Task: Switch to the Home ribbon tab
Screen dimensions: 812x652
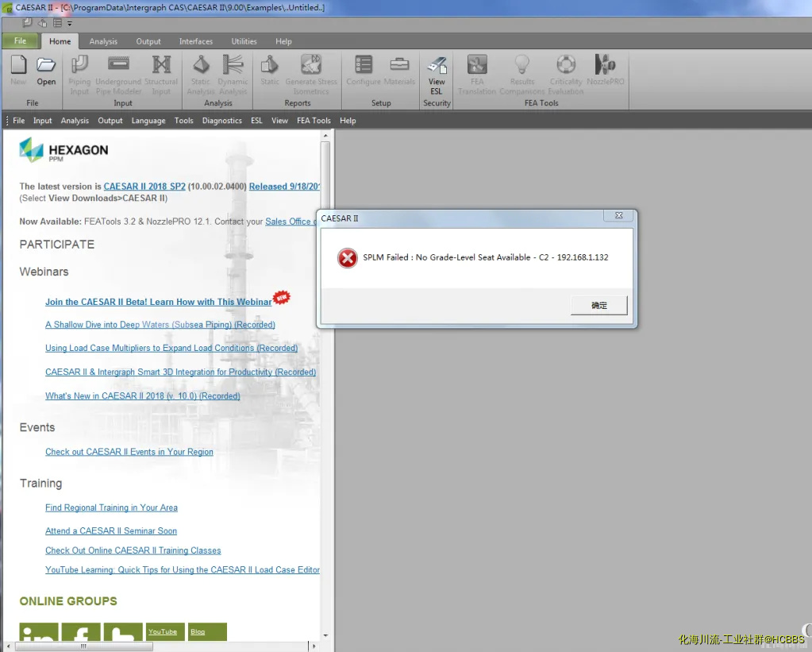Action: tap(60, 41)
